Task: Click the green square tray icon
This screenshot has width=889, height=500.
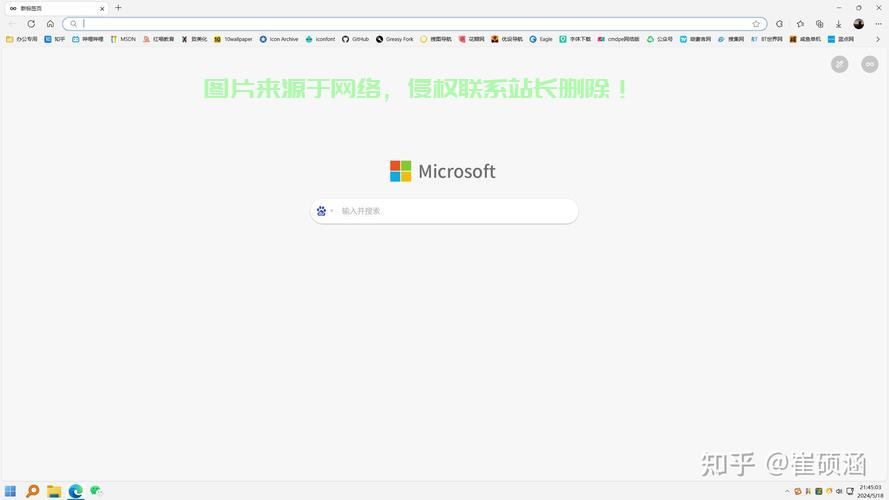Action: coord(819,491)
